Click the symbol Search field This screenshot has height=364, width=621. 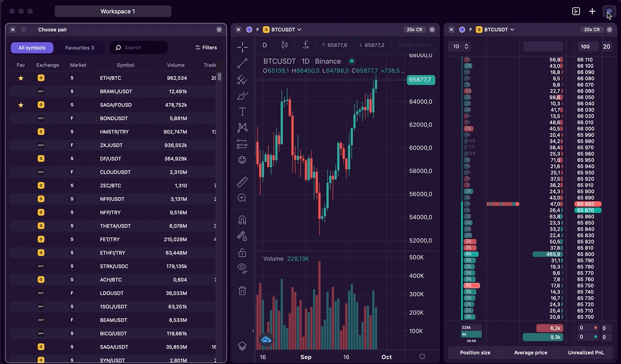click(x=139, y=48)
